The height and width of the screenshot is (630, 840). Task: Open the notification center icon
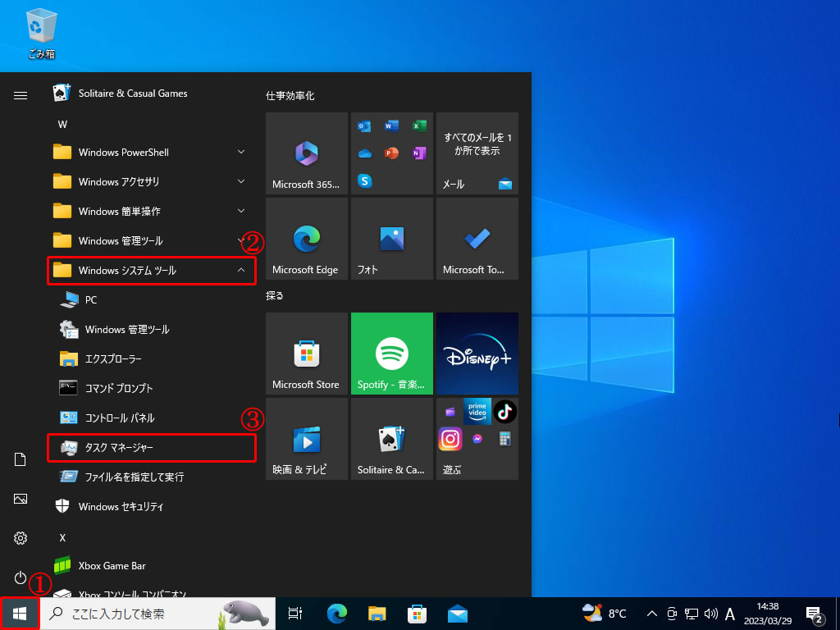click(814, 614)
